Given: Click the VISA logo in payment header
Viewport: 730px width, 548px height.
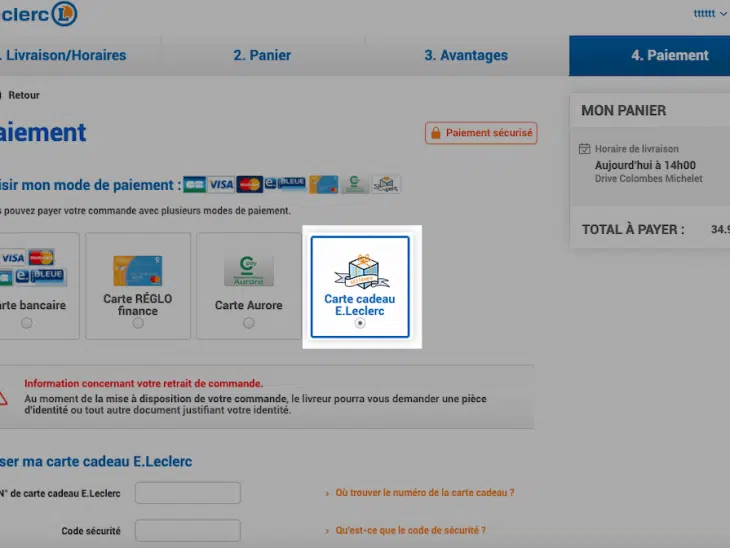Looking at the screenshot, I should point(221,184).
